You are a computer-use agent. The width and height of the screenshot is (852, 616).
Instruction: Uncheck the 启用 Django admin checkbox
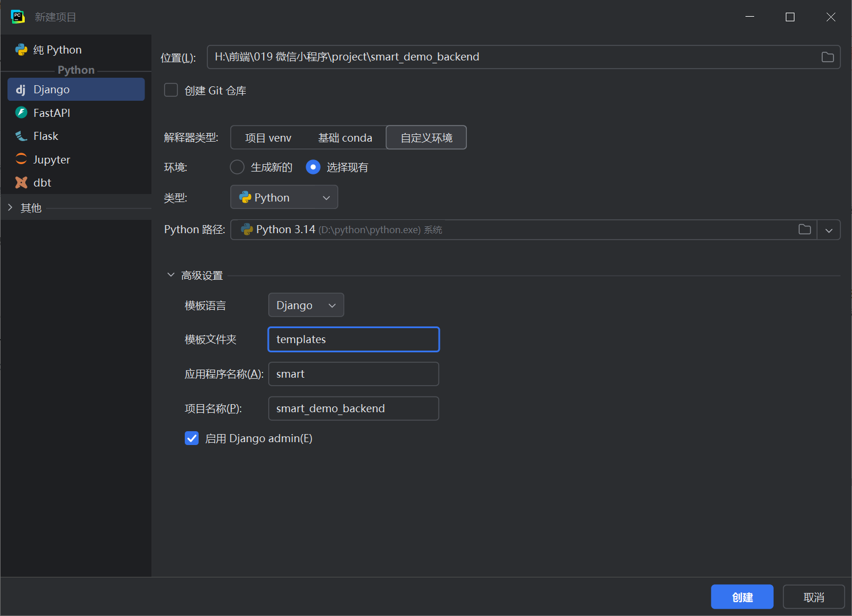pos(192,438)
